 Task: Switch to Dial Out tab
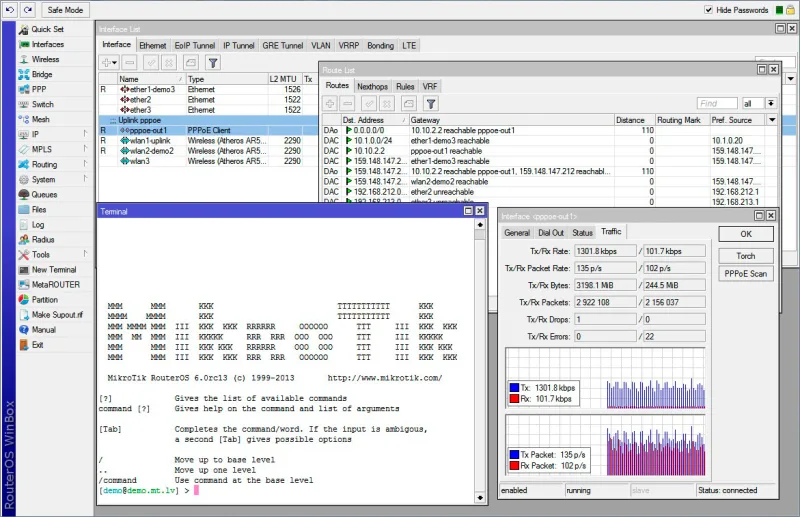tap(551, 233)
